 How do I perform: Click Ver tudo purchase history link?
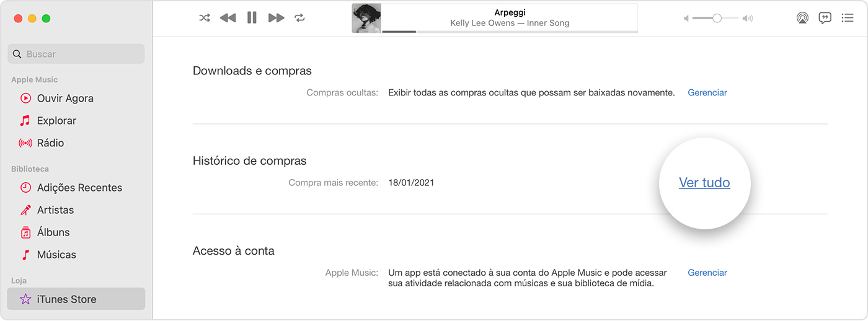point(704,183)
